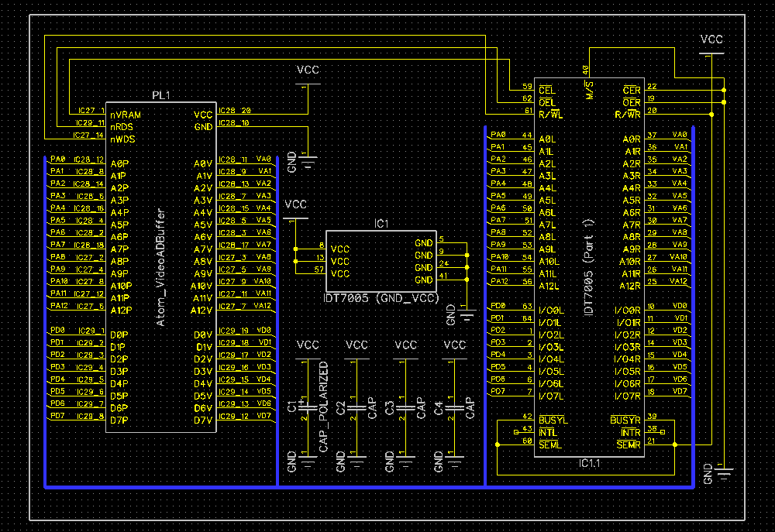Click the INTL pin label
Viewport: 775px width, 532px height.
[548, 433]
